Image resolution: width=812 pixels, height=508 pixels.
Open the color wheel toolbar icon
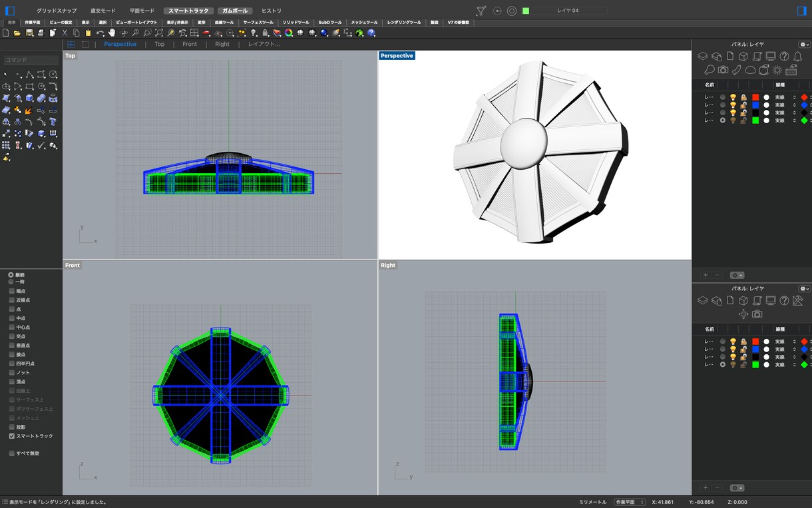[x=288, y=33]
